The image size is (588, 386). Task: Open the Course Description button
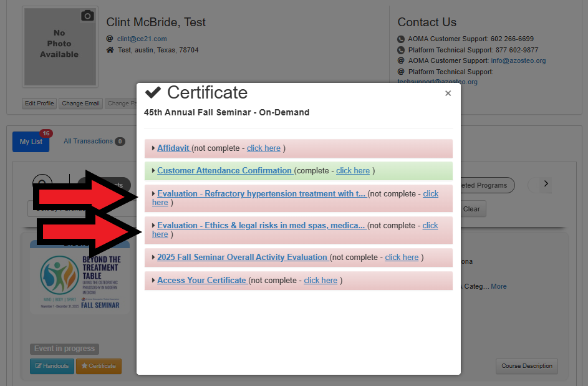tap(526, 366)
